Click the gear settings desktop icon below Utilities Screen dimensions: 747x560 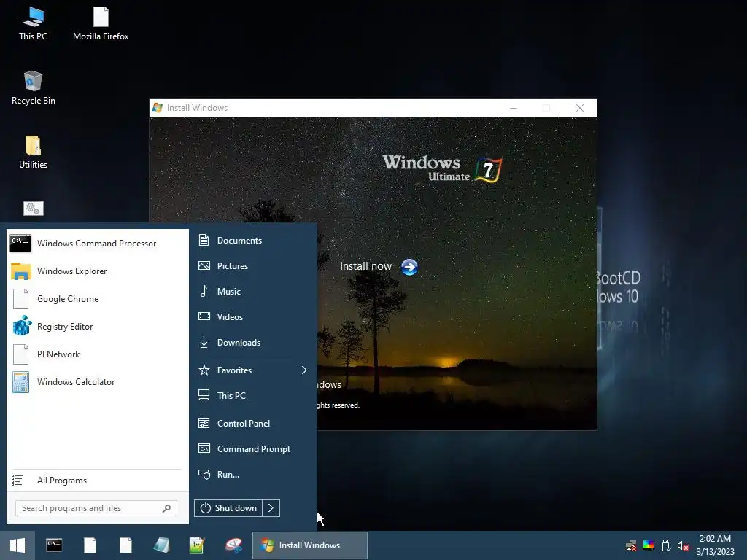(x=34, y=208)
